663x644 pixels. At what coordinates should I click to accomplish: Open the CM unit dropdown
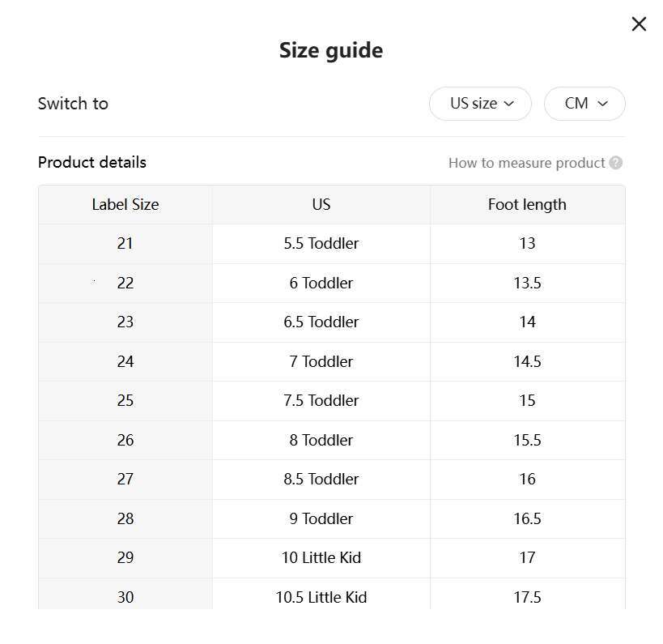(x=584, y=104)
